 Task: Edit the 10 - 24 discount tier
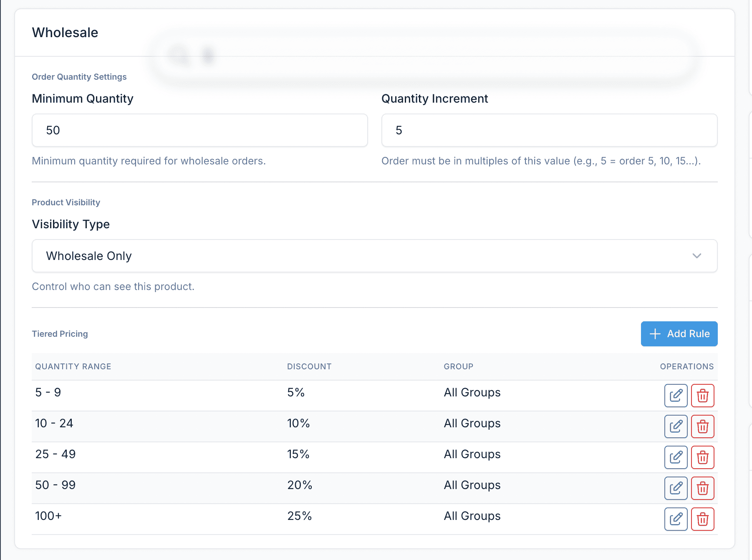(676, 426)
